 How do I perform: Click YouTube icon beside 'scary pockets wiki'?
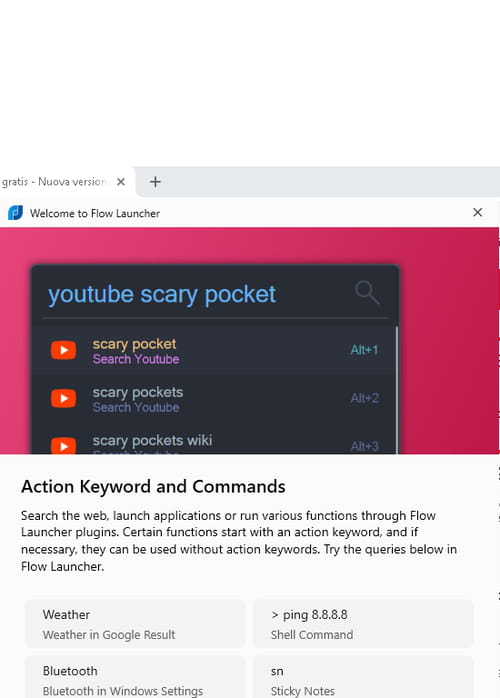pos(63,446)
